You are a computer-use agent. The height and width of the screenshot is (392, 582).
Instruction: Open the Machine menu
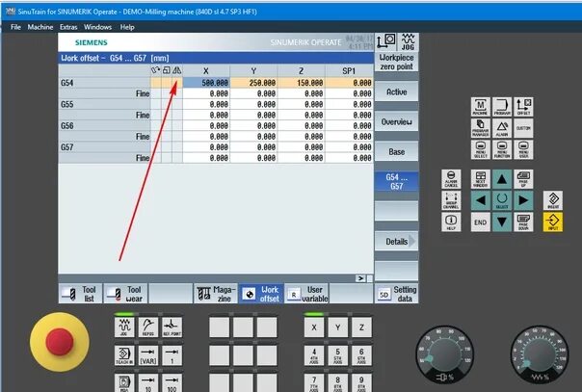[40, 27]
